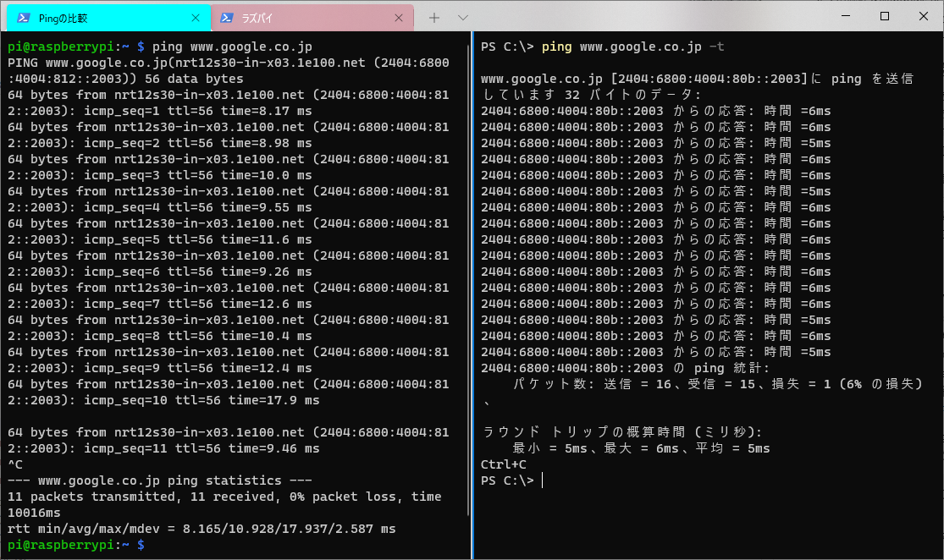Viewport: 944px width, 560px height.
Task: Close the Pingの比較 tab
Action: (x=196, y=18)
